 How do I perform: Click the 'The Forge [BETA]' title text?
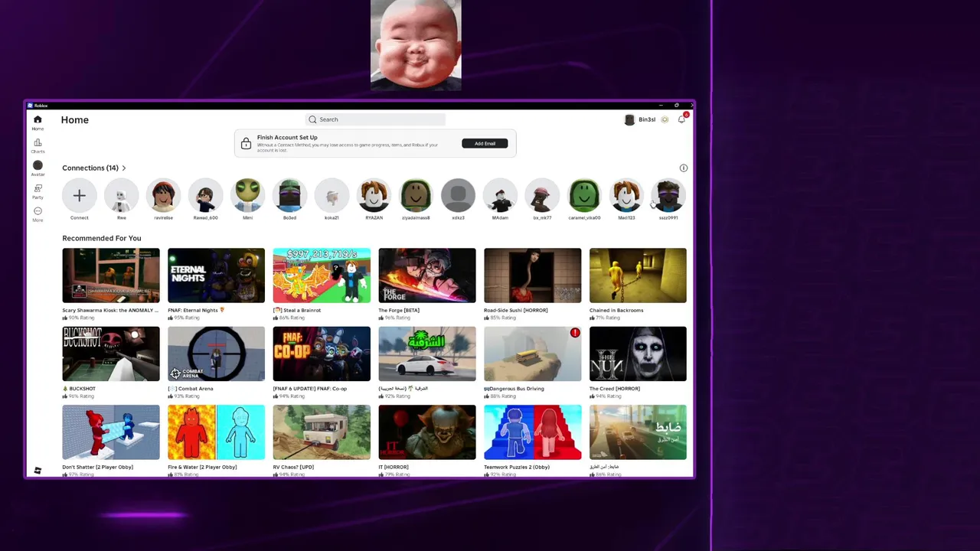[399, 310]
